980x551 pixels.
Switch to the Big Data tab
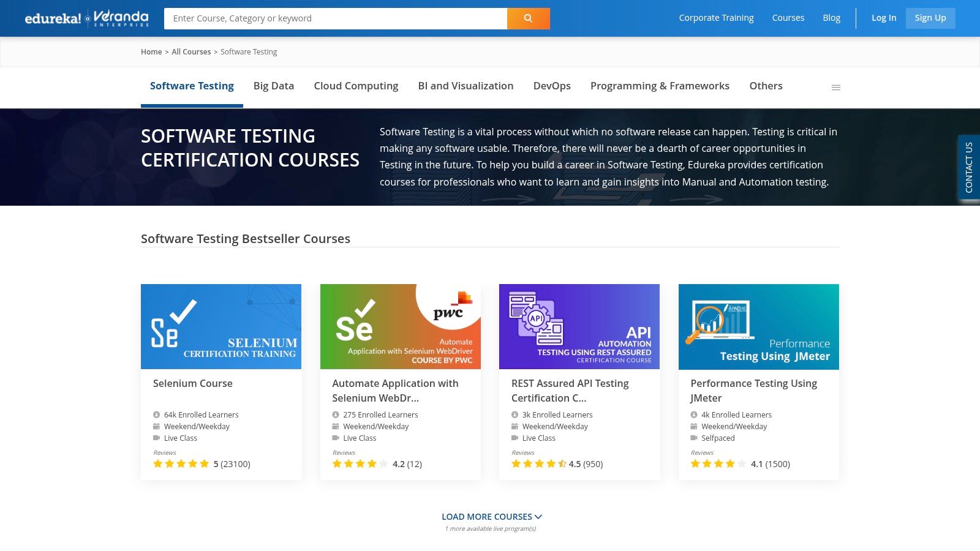click(x=274, y=86)
